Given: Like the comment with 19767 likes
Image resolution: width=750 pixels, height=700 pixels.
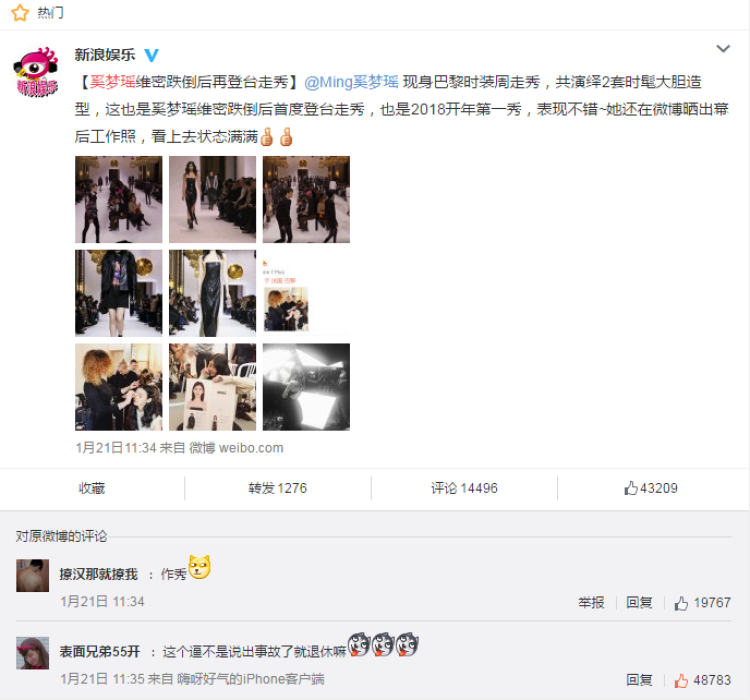Looking at the screenshot, I should (x=702, y=602).
